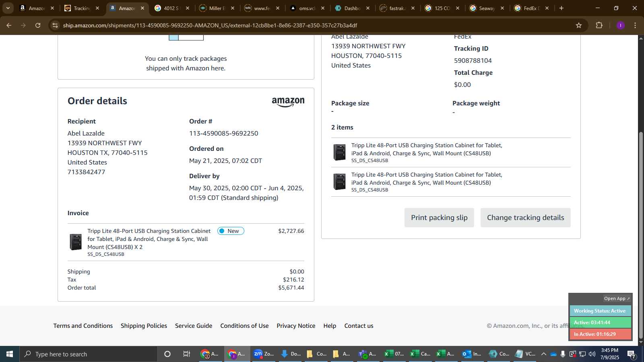Open the taskbar clock 3:45 PM
644x362 pixels.
(609, 354)
